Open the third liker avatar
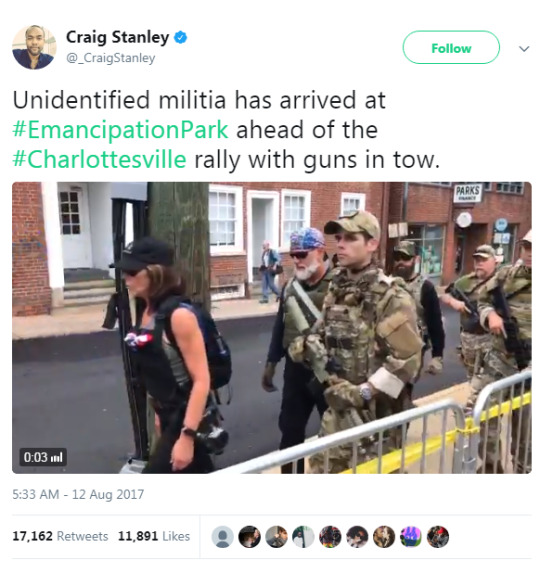540x573 pixels. 276,537
